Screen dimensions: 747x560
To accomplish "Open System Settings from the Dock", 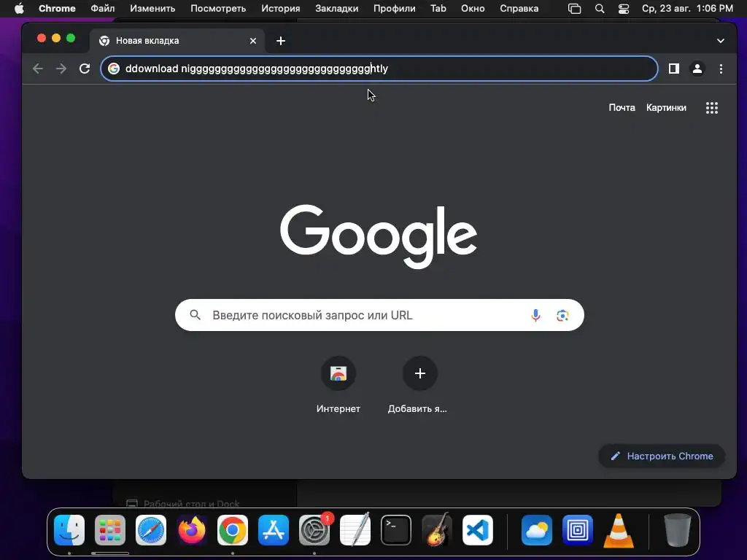I will click(314, 530).
